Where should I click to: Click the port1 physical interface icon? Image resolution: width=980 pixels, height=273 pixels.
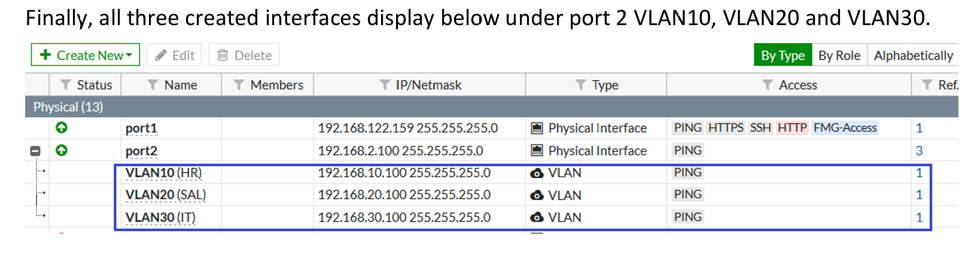537,128
